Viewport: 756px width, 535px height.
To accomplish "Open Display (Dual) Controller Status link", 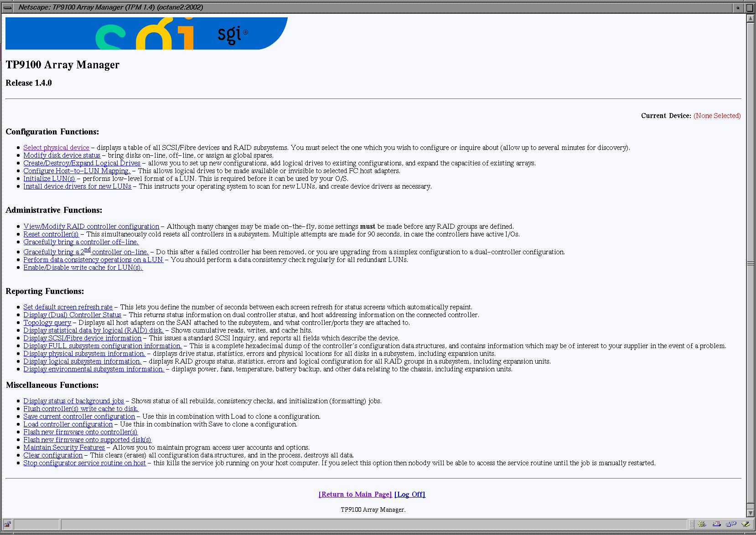I will tap(72, 315).
